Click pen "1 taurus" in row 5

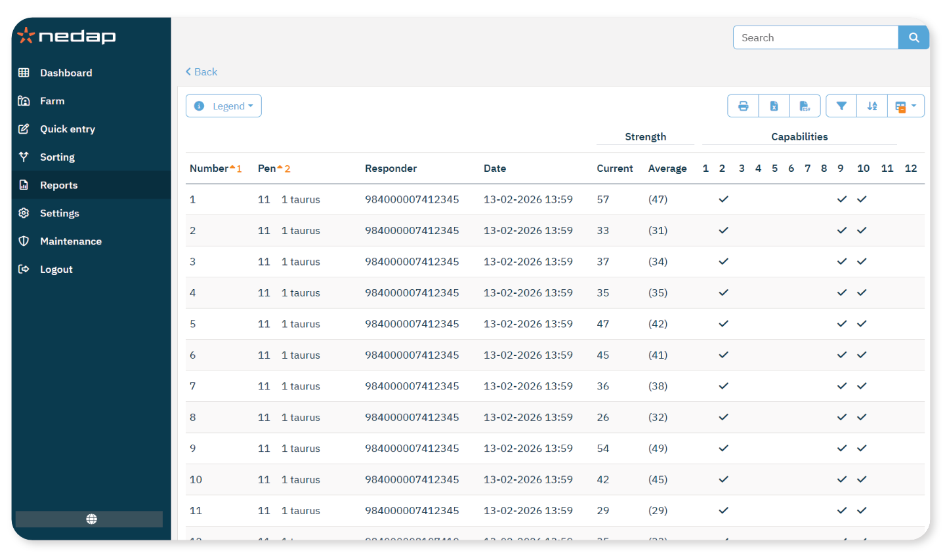click(301, 324)
